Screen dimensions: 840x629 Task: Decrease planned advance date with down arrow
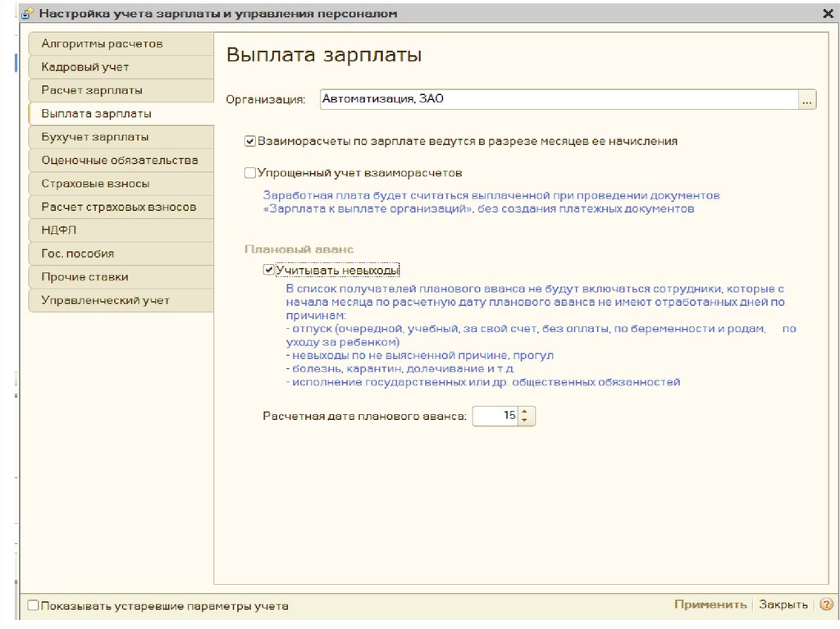click(526, 421)
